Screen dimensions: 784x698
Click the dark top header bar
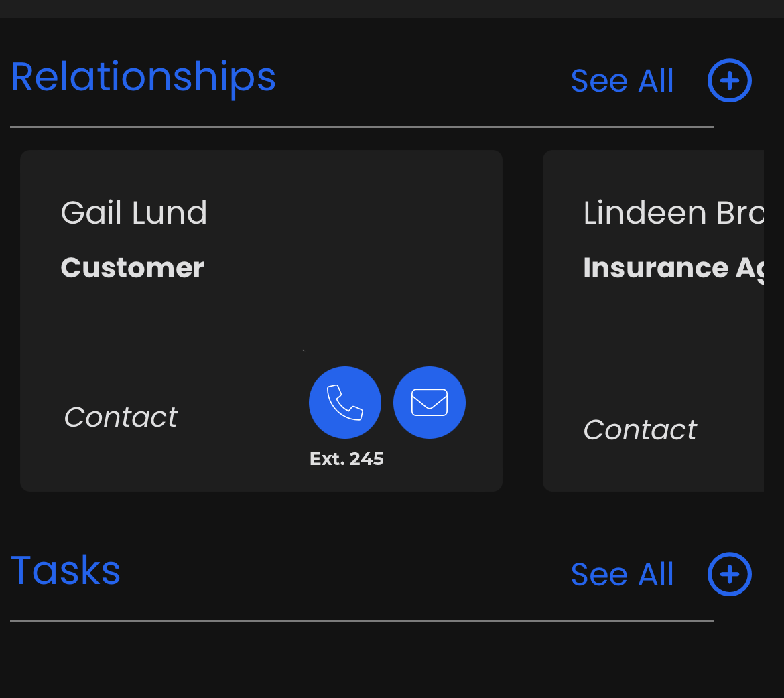[x=392, y=9]
